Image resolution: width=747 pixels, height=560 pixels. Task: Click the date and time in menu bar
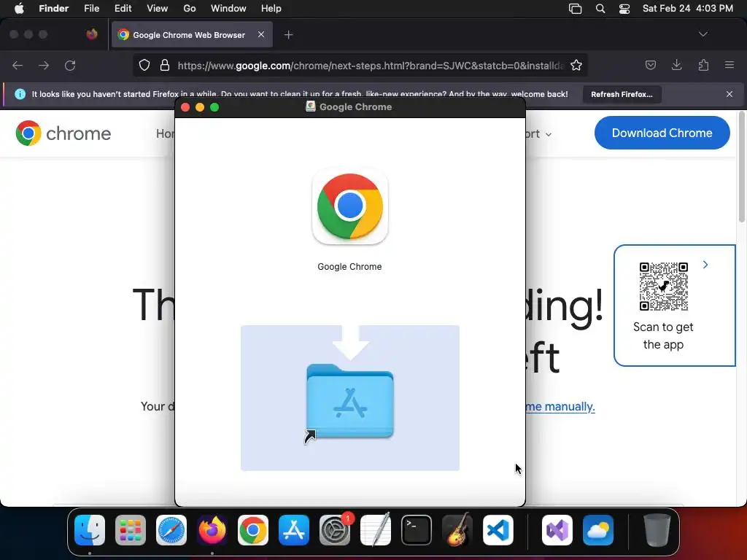point(687,9)
